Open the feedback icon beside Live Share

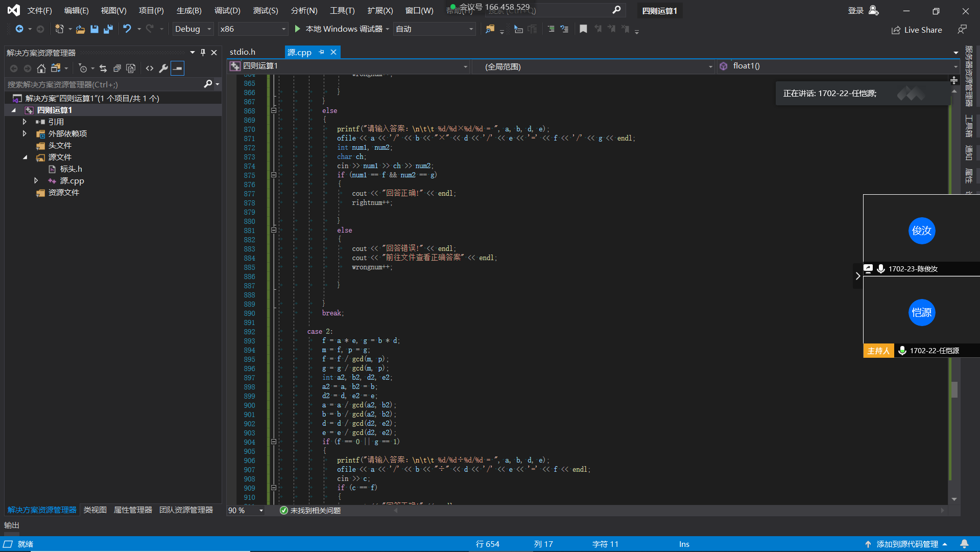[x=962, y=30]
